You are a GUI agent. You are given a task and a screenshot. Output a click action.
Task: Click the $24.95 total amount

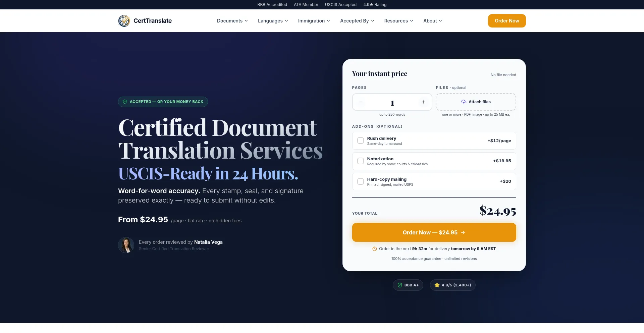(x=498, y=211)
